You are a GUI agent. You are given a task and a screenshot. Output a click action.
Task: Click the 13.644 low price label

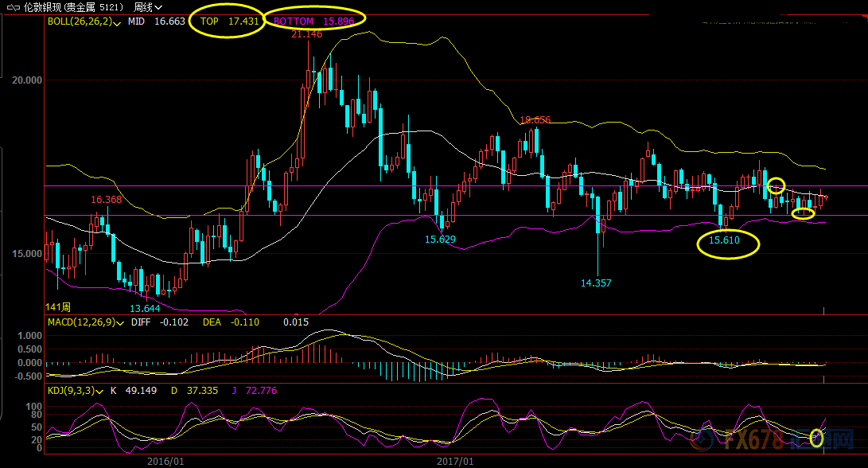point(145,308)
